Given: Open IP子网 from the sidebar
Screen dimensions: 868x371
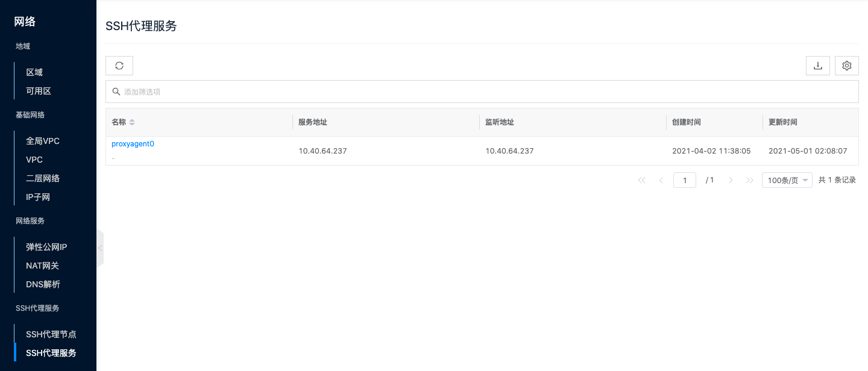Looking at the screenshot, I should (38, 197).
